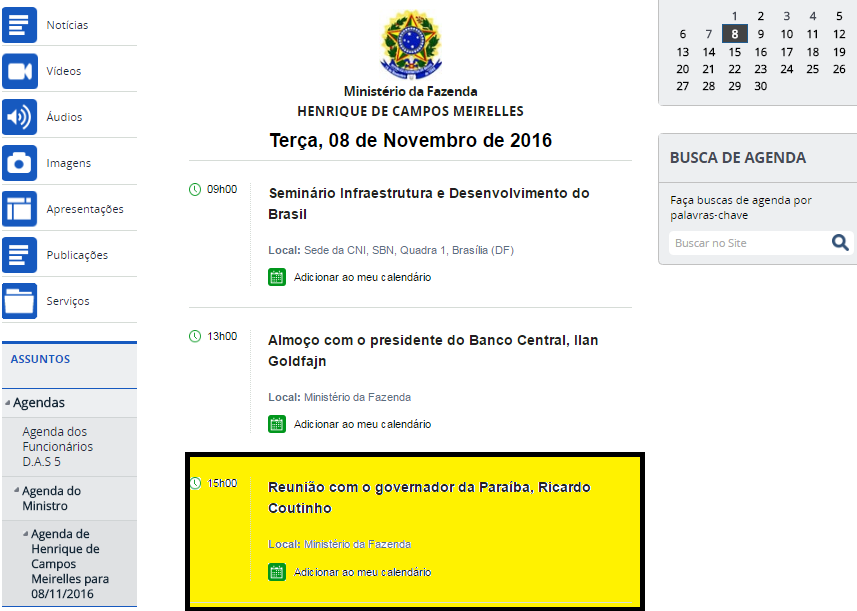
Task: Collapse the Agenda do Ministro item
Action: [16, 491]
